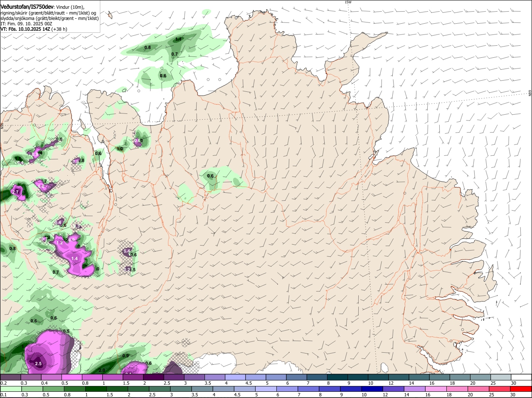The image size is (532, 398).
Task: Pick the snow legend swatch starting at 0.2
Action: click(x=10, y=377)
